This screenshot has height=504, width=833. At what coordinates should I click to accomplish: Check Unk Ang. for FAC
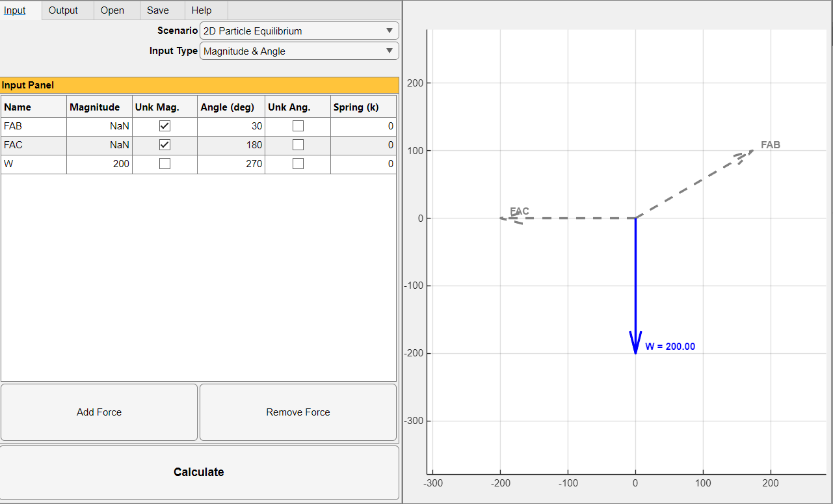point(298,145)
